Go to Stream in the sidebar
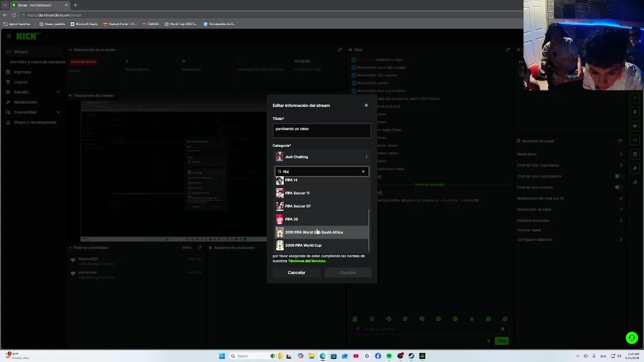 [x=33, y=52]
